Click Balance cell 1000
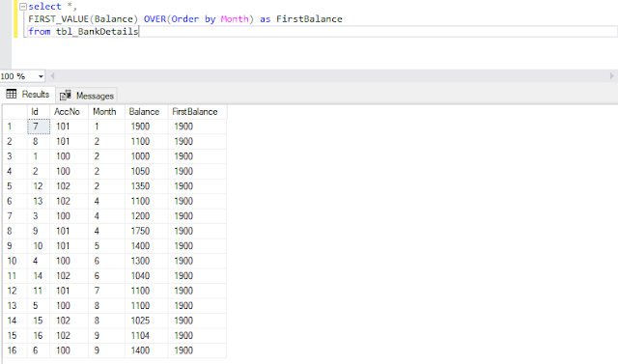The width and height of the screenshot is (618, 364). click(147, 156)
